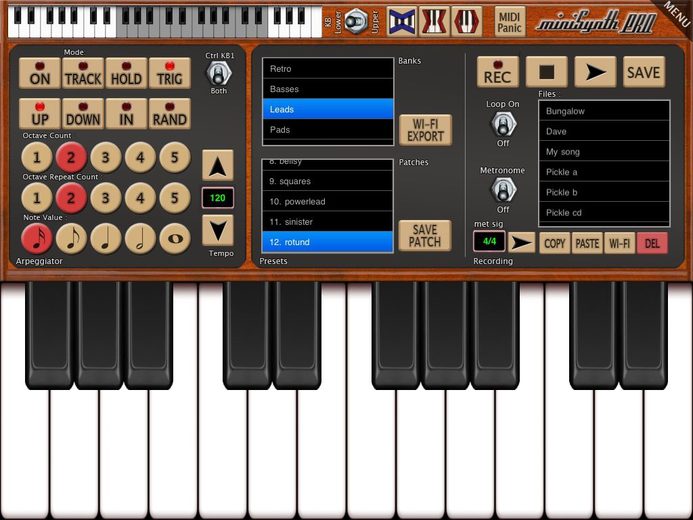Set Octave Count to 1
Image resolution: width=693 pixels, height=520 pixels.
(37, 157)
